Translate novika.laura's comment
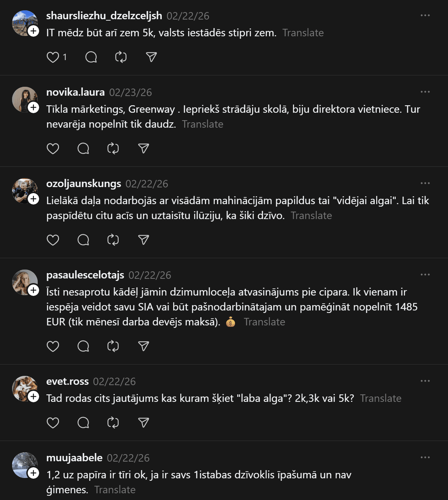The height and width of the screenshot is (500, 448). pyautogui.click(x=203, y=124)
